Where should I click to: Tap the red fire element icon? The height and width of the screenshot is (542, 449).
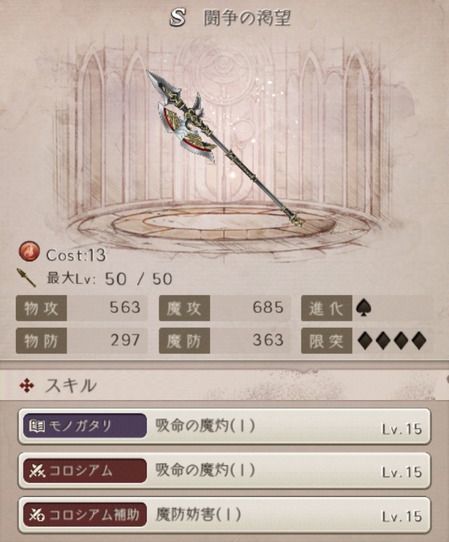click(x=29, y=251)
